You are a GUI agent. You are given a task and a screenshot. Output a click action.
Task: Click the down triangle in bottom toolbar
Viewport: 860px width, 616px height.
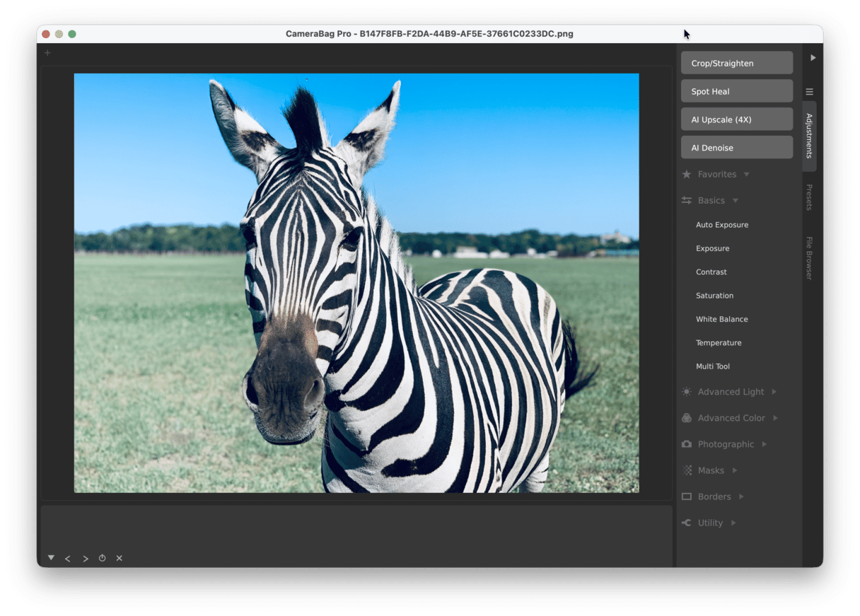[51, 557]
